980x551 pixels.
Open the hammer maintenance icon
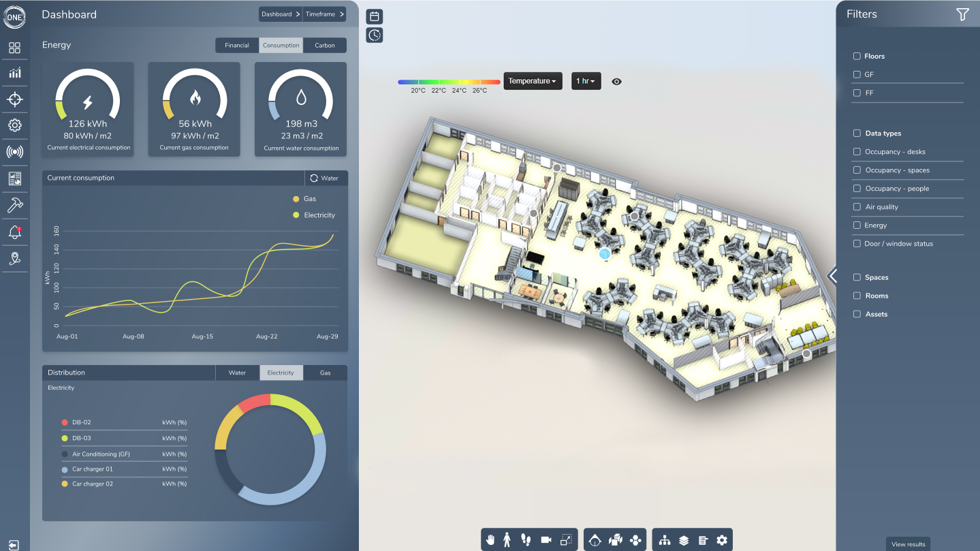14,205
